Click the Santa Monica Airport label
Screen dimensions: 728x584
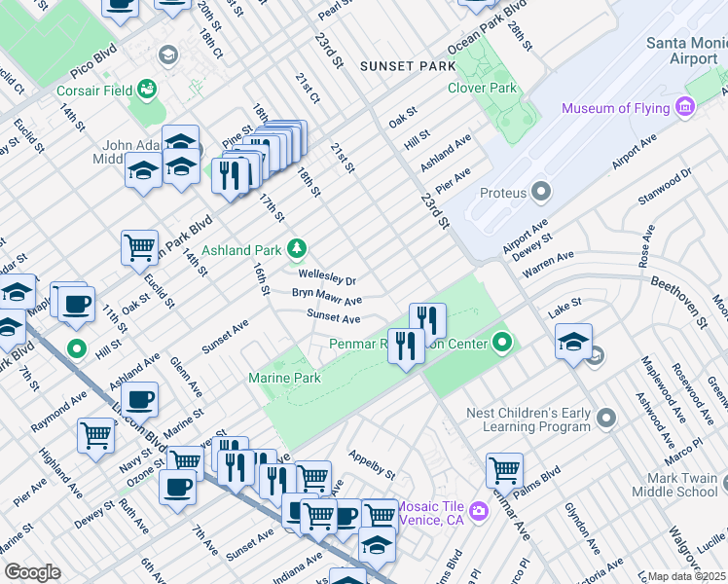tap(688, 51)
